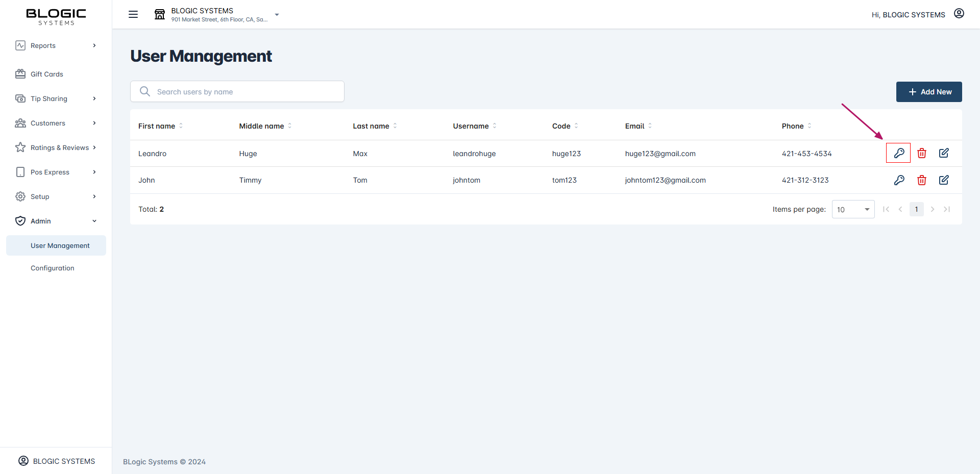Click the key icon for Leandro
This screenshot has width=980, height=474.
[x=899, y=153]
